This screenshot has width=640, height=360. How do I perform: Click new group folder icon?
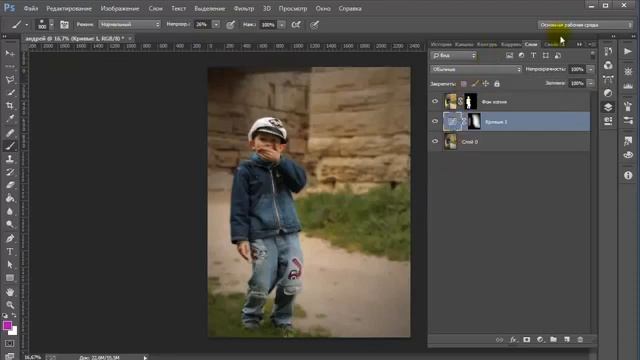click(553, 340)
